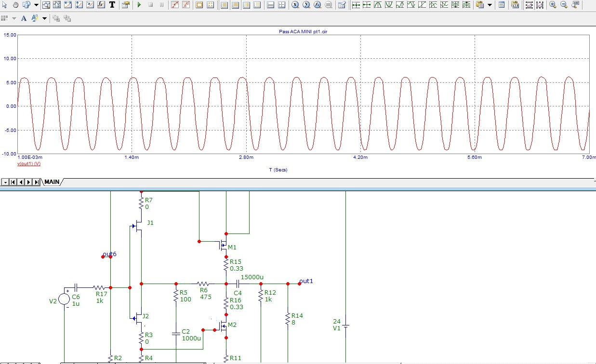Jump to first page tab arrow
This screenshot has width=596, height=364.
point(13,182)
